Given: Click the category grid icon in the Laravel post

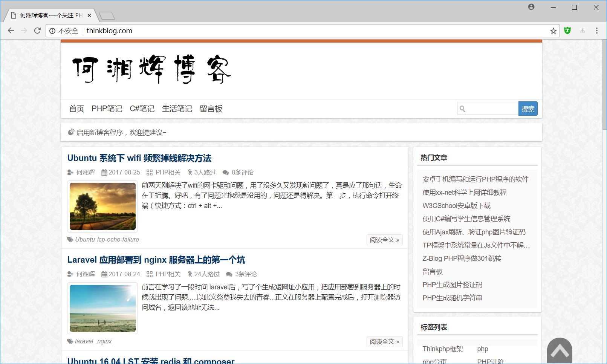Looking at the screenshot, I should [150, 274].
